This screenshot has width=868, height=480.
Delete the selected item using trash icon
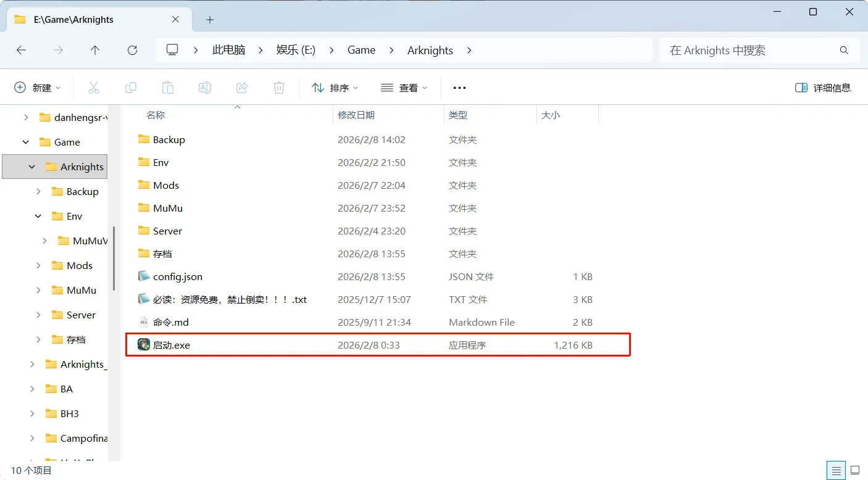coord(278,87)
